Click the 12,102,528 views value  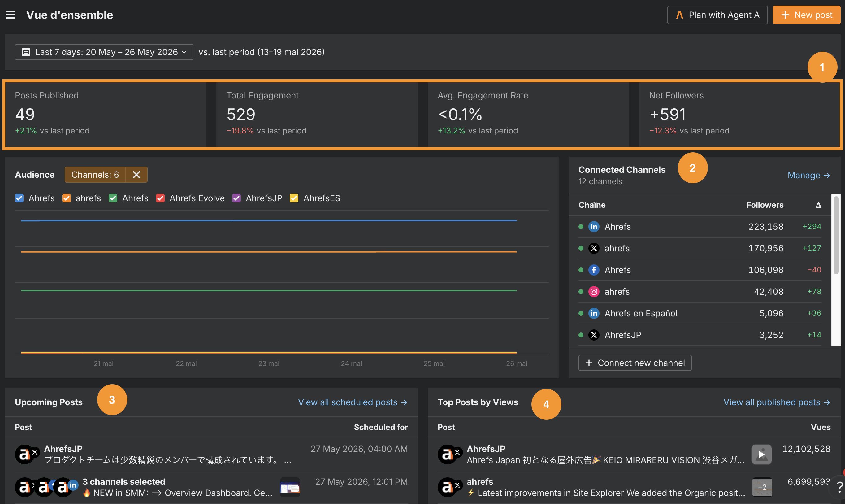click(806, 449)
